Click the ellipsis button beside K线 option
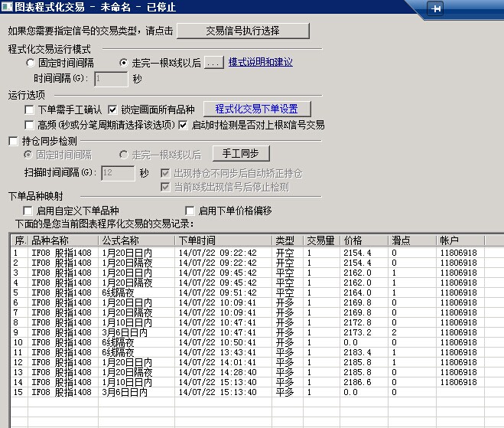504x428 pixels. coord(213,63)
